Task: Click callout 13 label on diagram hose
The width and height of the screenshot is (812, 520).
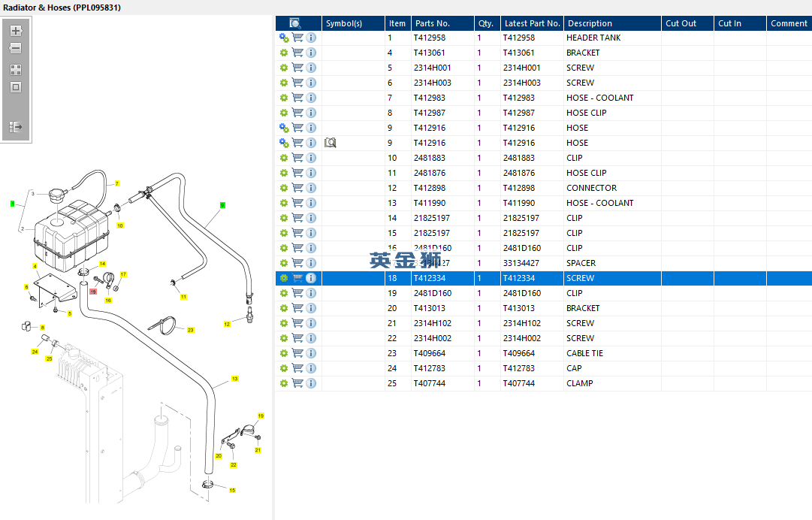Action: (x=234, y=379)
